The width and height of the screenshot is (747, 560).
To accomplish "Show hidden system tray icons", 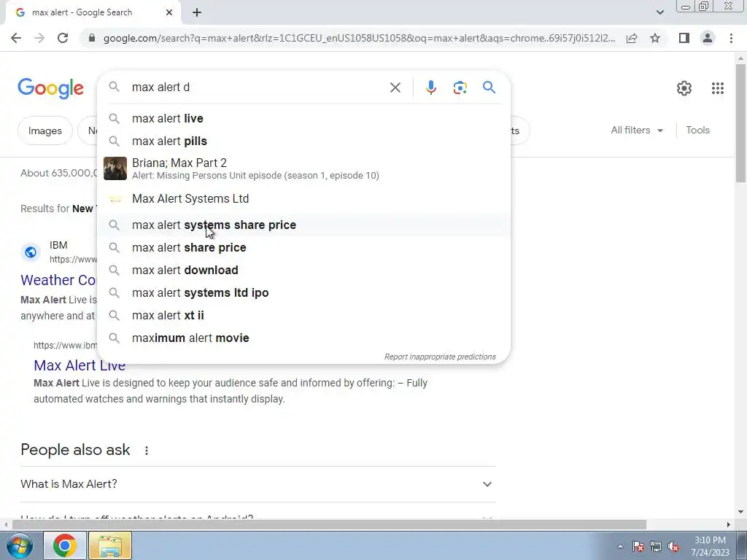I will click(x=620, y=546).
